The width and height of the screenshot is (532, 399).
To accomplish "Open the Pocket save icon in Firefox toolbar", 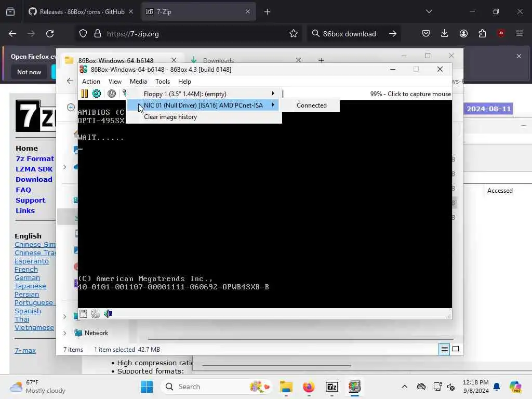I will point(426,34).
